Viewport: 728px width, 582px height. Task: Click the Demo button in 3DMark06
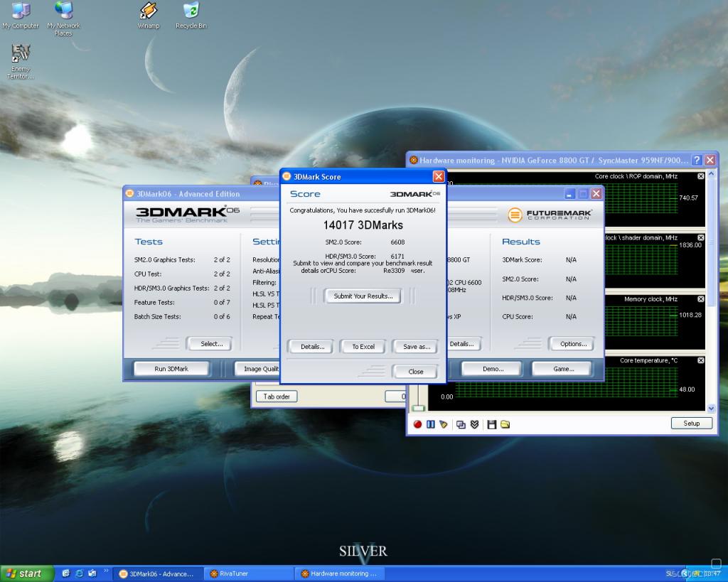coord(493,369)
